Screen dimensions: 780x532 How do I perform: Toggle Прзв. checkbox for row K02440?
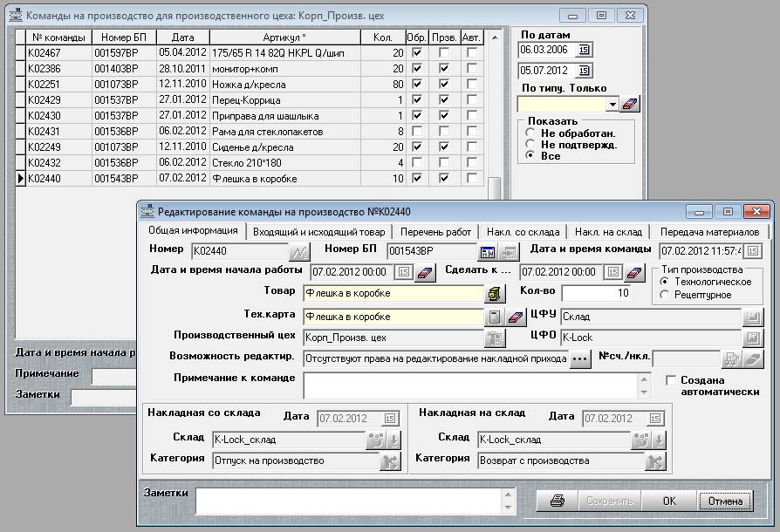(x=444, y=178)
